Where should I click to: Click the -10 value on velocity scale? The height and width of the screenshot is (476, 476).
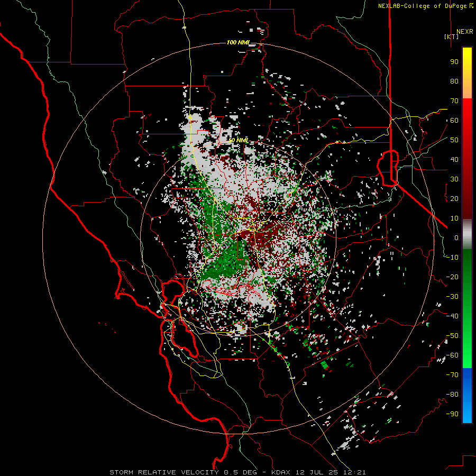tap(452, 258)
